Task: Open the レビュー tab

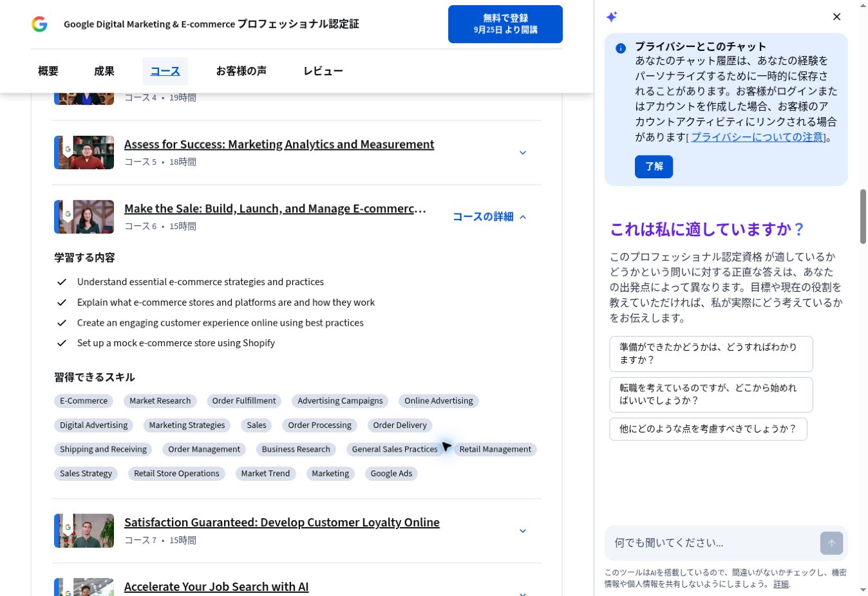Action: 323,71
